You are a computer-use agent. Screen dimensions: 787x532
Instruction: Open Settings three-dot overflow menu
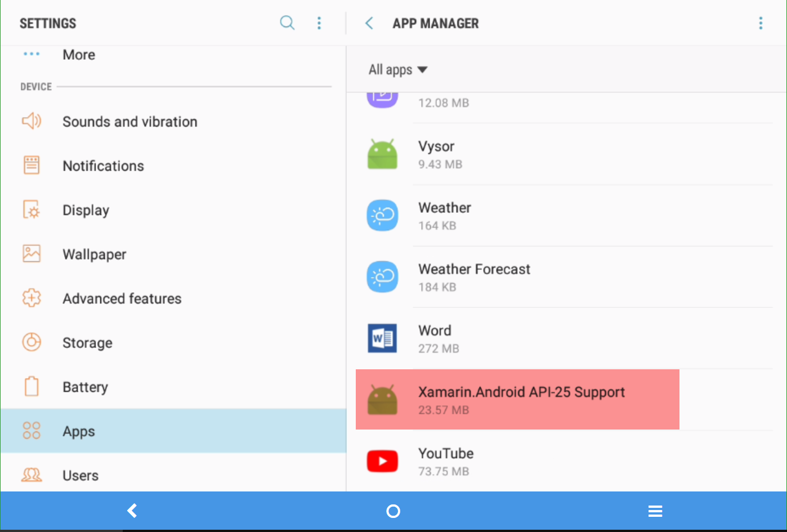pos(319,23)
